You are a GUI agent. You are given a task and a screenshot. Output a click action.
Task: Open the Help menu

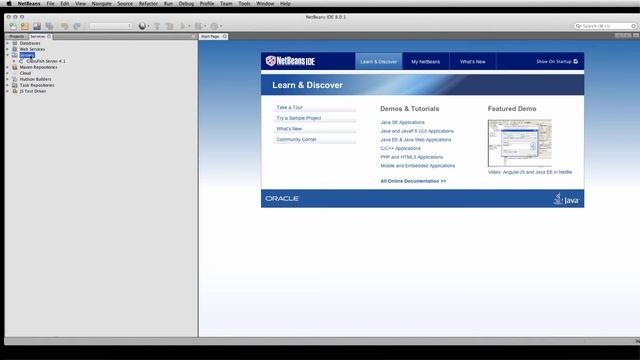285,3
